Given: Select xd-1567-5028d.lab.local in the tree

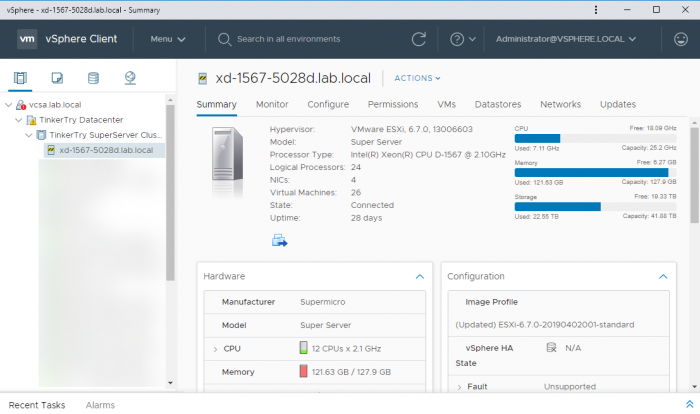Looking at the screenshot, I should click(104, 150).
